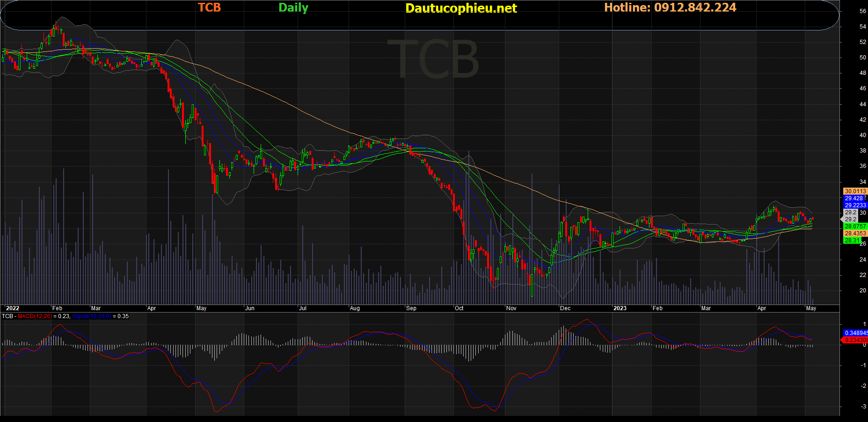Click the green 28.6757 price tag
This screenshot has width=868, height=422.
855,226
